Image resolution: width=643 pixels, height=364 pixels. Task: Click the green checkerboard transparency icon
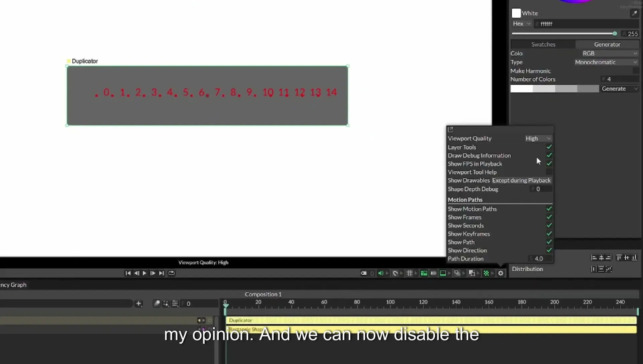pos(486,273)
